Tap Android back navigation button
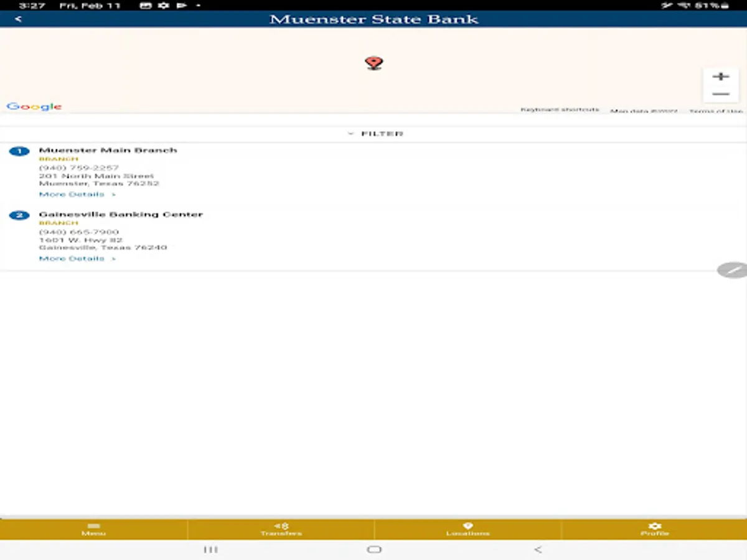Viewport: 747px width, 560px height. (538, 549)
